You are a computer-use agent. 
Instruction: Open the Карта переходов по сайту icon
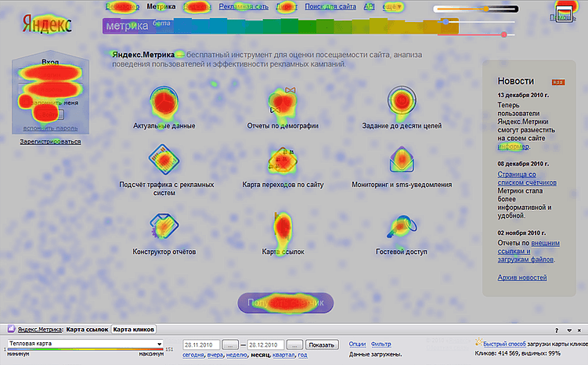(x=283, y=161)
